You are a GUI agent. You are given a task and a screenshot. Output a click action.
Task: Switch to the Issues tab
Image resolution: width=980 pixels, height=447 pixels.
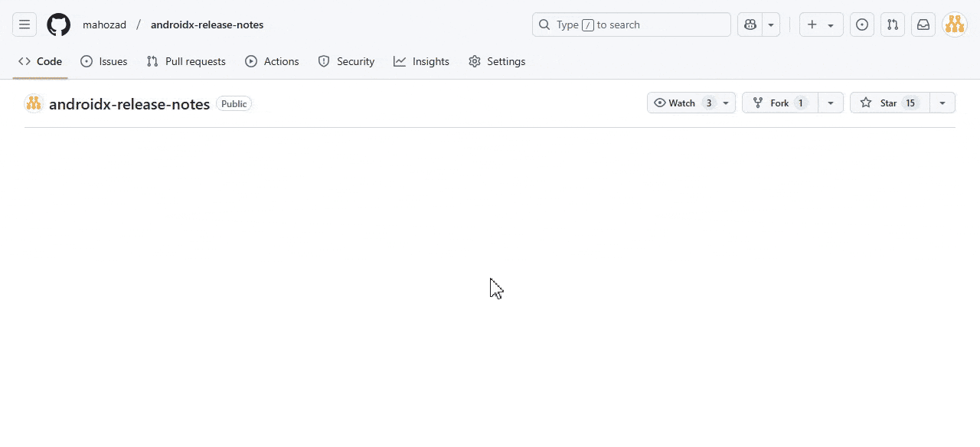click(x=104, y=61)
